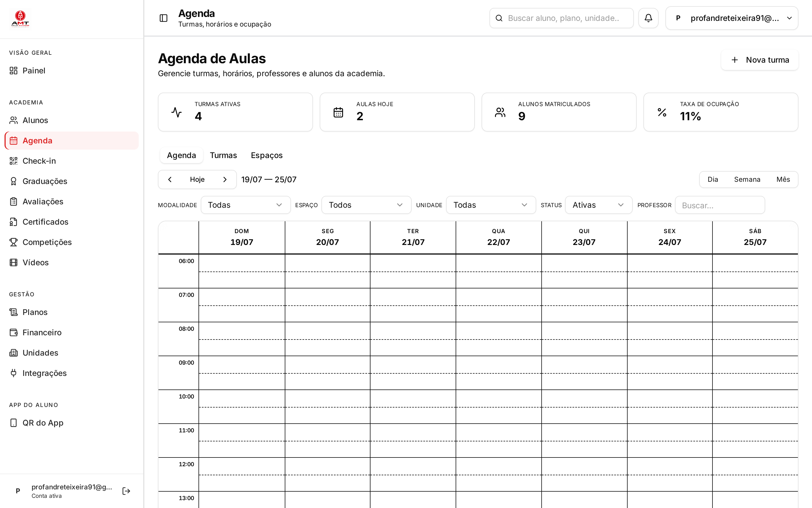Click the Hoje button
812x508 pixels.
click(x=197, y=179)
